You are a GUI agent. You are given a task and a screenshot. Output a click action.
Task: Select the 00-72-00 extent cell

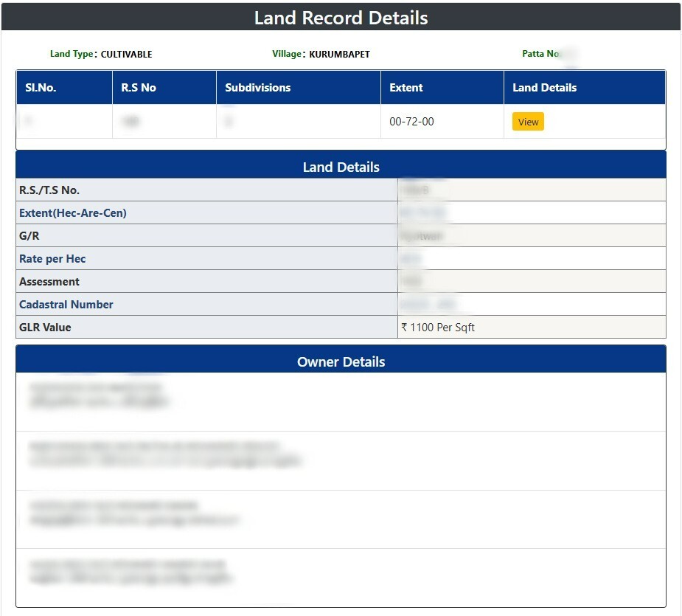coord(411,122)
